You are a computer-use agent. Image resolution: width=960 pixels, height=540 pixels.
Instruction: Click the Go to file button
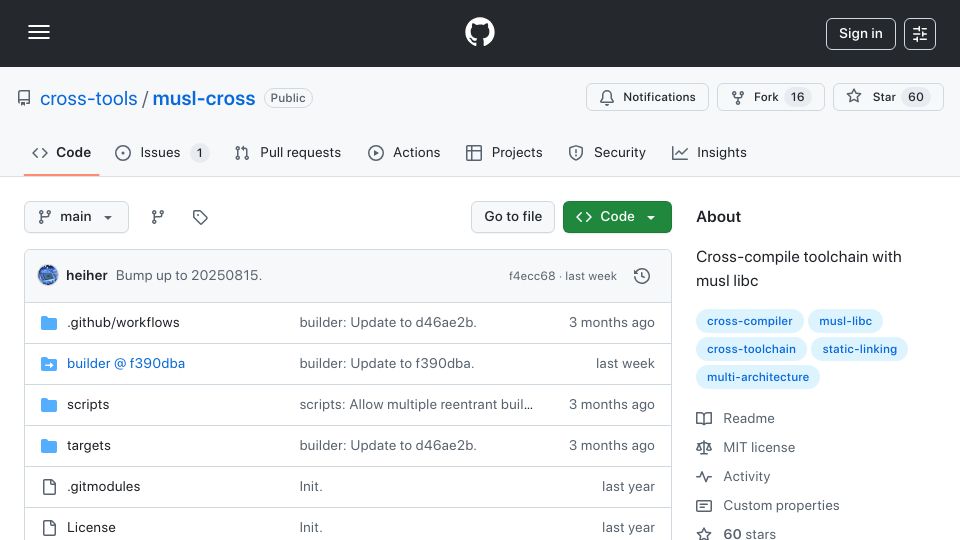513,217
